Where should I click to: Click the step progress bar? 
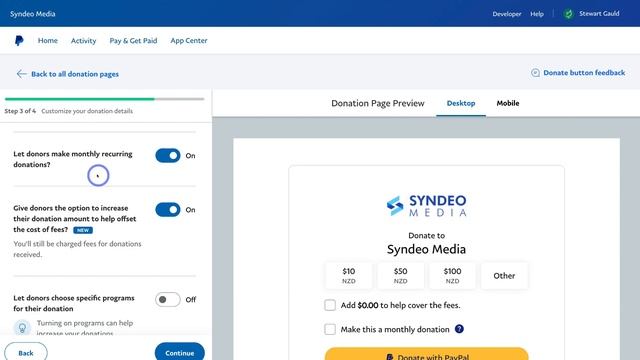click(x=104, y=99)
